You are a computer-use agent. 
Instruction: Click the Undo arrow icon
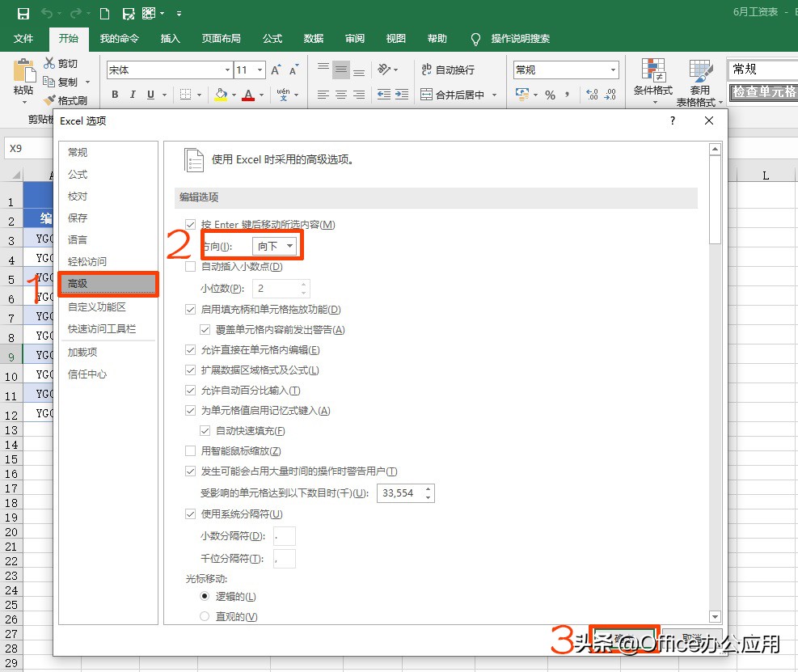47,13
